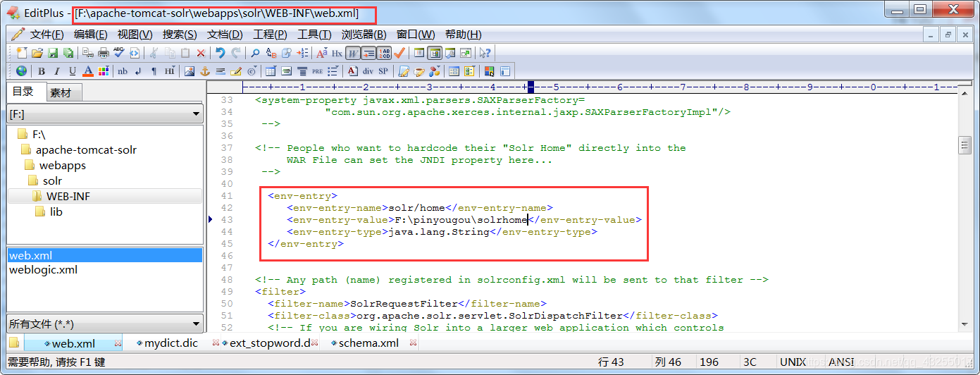Screen dimensions: 980x375
Task: Close the web.xml document tab
Action: point(118,343)
